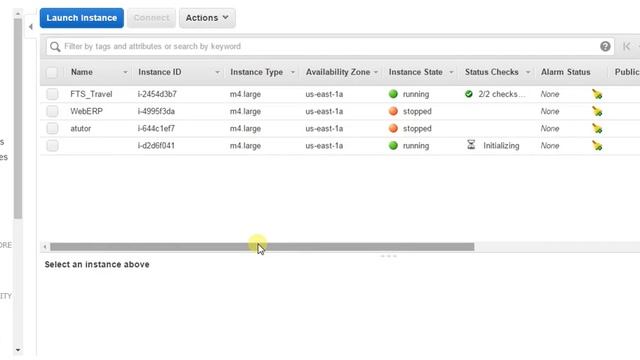The width and height of the screenshot is (640, 360).
Task: Open Name column sort arrow
Action: [x=125, y=73]
